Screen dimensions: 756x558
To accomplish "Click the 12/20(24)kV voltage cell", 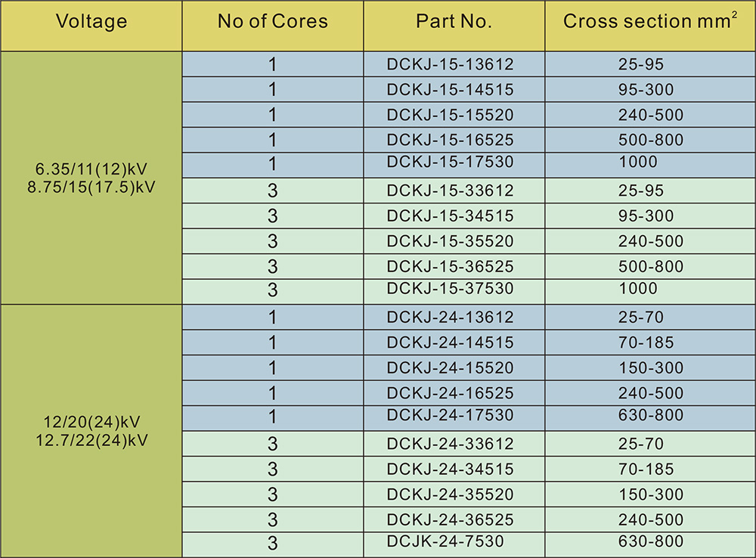I will pos(91,422).
